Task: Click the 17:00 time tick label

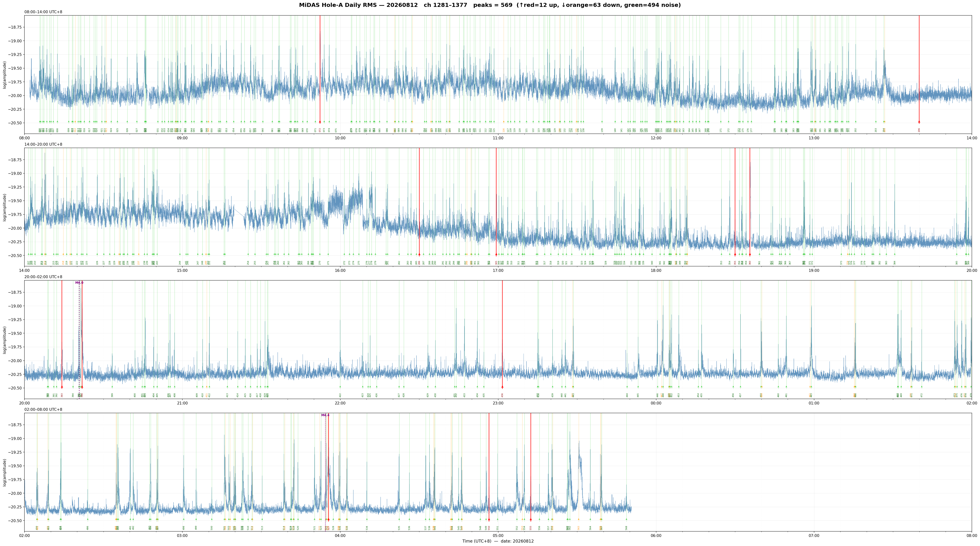Action: tap(498, 271)
